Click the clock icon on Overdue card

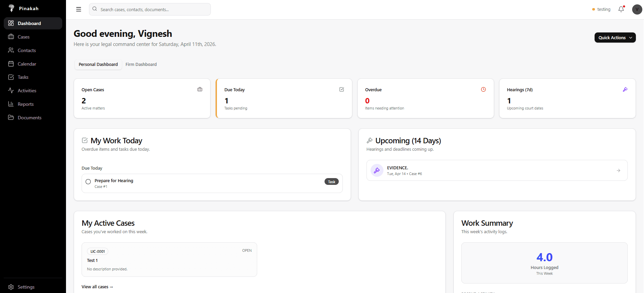pyautogui.click(x=483, y=90)
